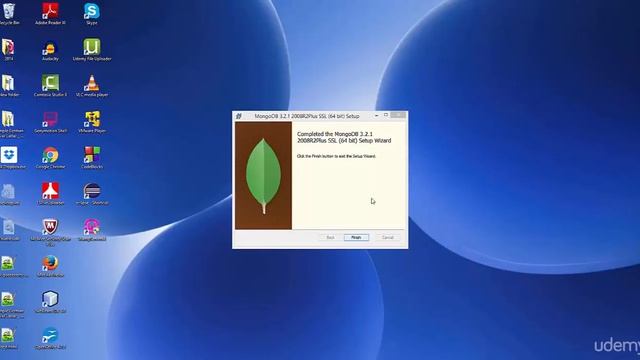This screenshot has height=360, width=640.
Task: Select the pink circular icon shortcut
Action: coord(92,230)
